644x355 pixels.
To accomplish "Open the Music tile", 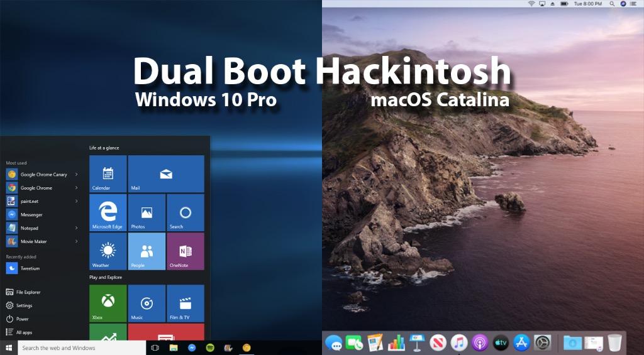I will pos(147,303).
